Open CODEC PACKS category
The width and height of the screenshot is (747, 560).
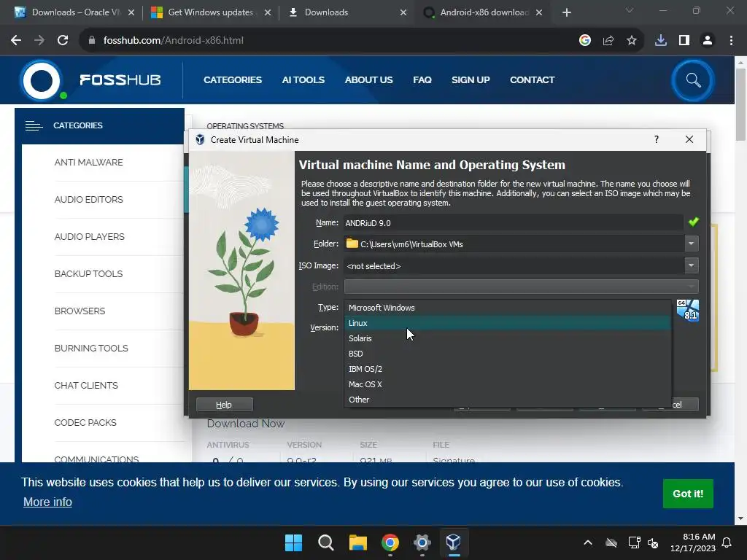85,422
